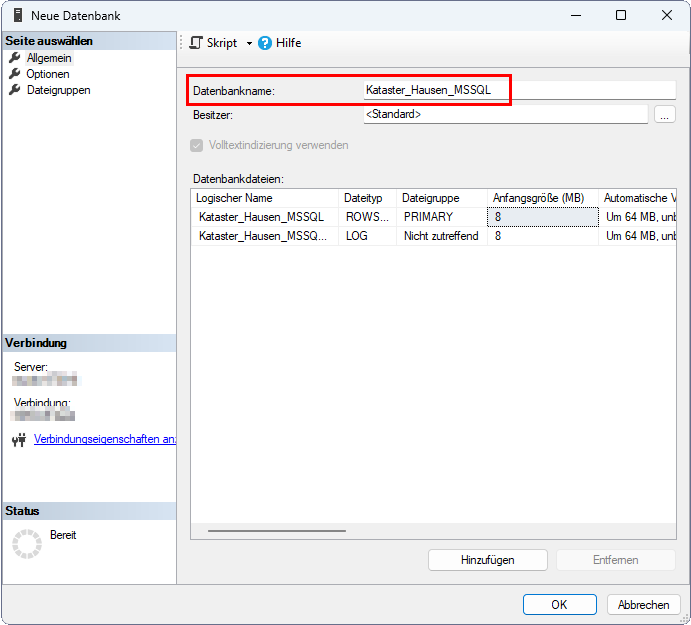This screenshot has width=691, height=625.
Task: Click the Bereit status spinner icon
Action: point(27,544)
